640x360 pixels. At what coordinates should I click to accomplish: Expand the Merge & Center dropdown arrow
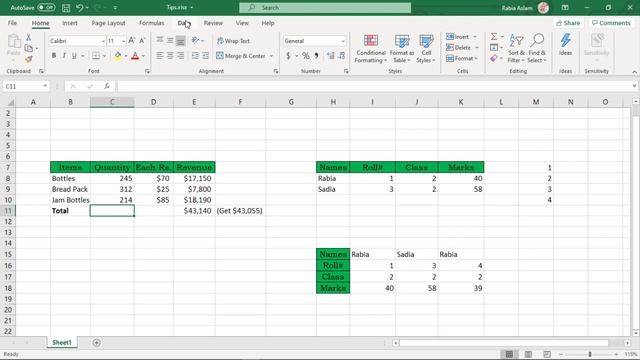click(271, 56)
